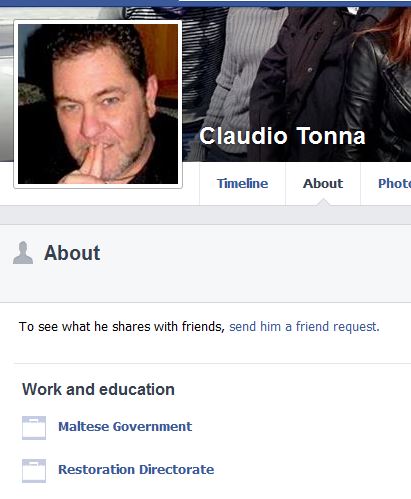Click the Restoration Directorate page icon

coord(34,471)
